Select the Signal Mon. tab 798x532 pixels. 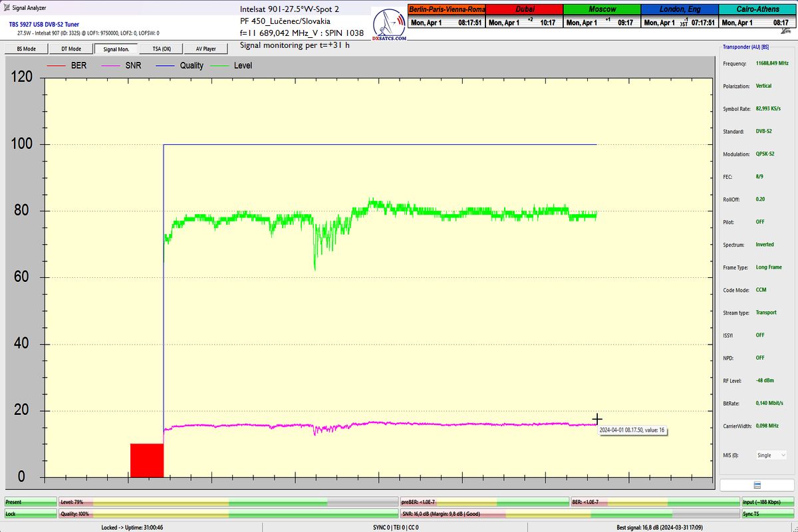[116, 49]
